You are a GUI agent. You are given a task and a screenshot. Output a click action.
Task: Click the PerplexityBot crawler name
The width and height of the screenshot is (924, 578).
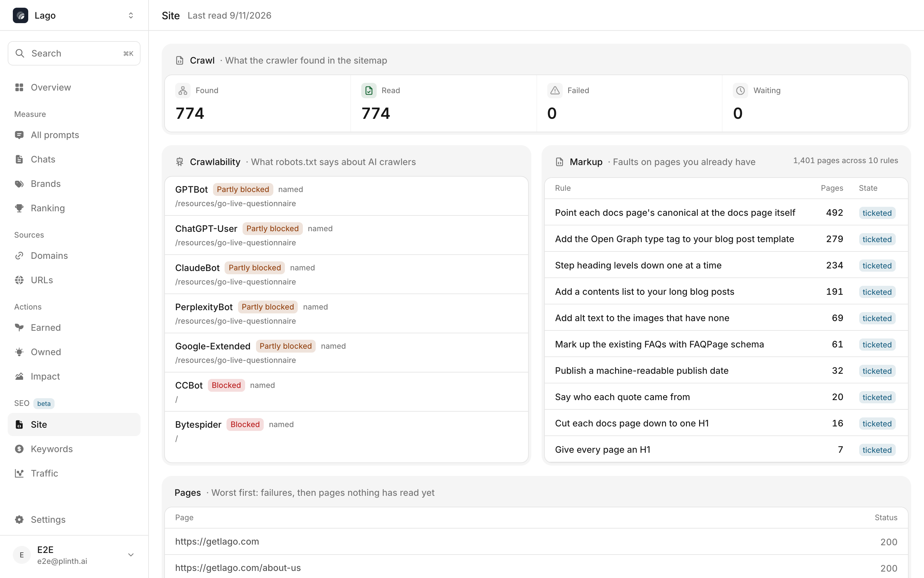(x=204, y=307)
